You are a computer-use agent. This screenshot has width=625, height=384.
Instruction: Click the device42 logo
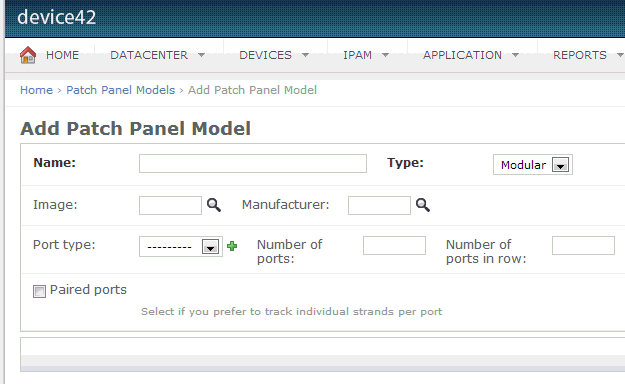pyautogui.click(x=57, y=18)
